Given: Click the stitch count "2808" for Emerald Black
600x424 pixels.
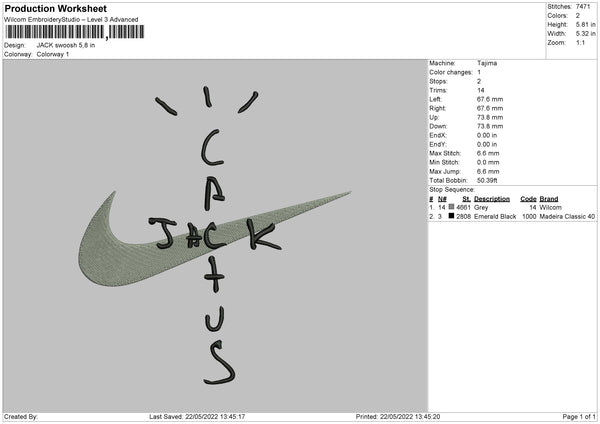Looking at the screenshot, I should tap(463, 217).
